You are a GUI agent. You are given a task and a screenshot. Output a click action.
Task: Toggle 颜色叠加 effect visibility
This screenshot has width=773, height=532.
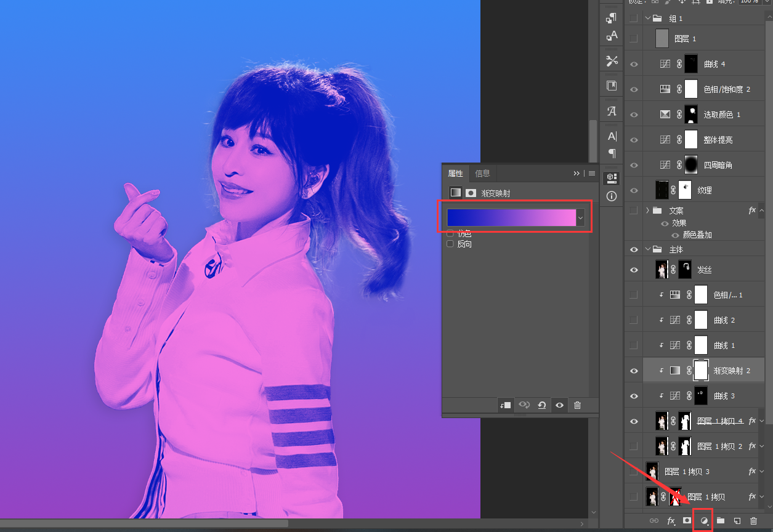[676, 235]
